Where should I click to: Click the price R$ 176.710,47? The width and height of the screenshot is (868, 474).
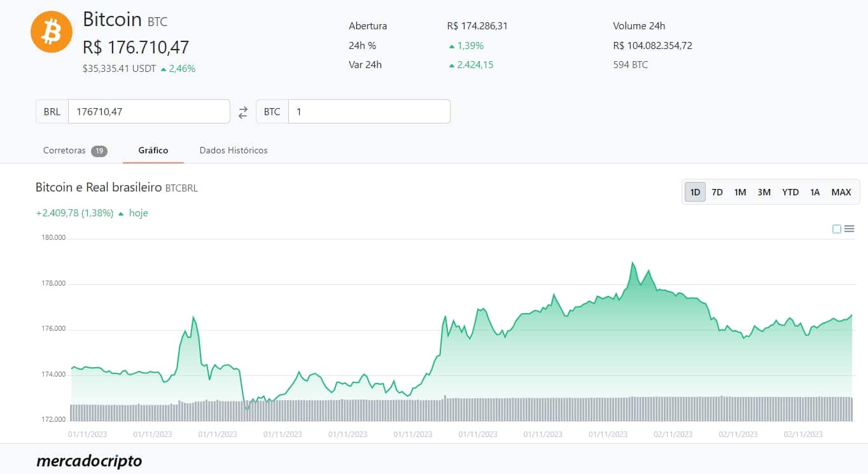(x=136, y=47)
